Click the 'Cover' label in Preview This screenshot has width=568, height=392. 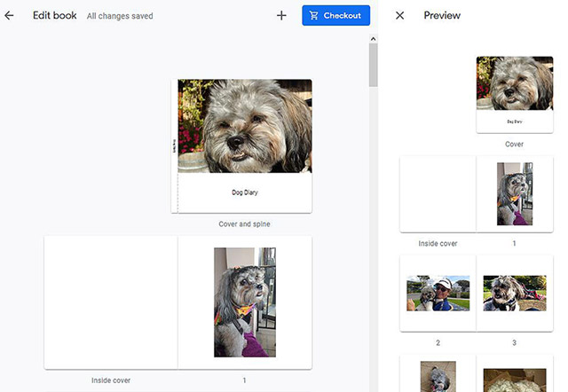point(515,144)
